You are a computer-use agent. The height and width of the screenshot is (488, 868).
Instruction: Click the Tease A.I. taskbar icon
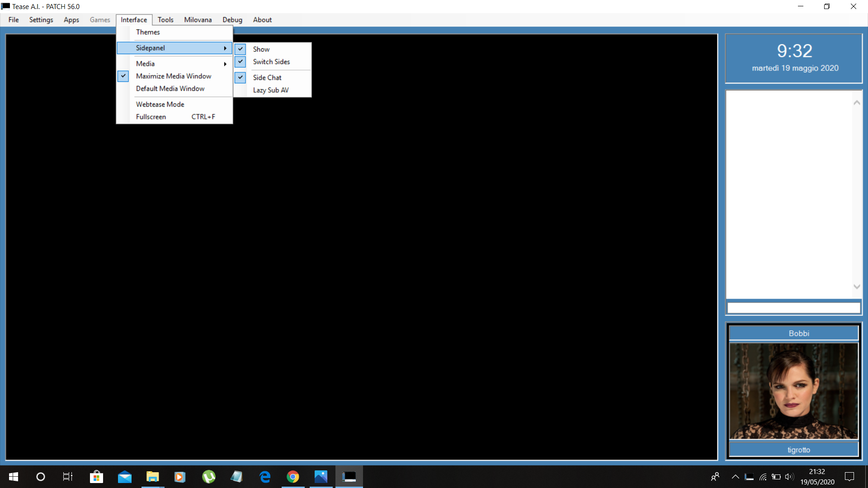349,477
